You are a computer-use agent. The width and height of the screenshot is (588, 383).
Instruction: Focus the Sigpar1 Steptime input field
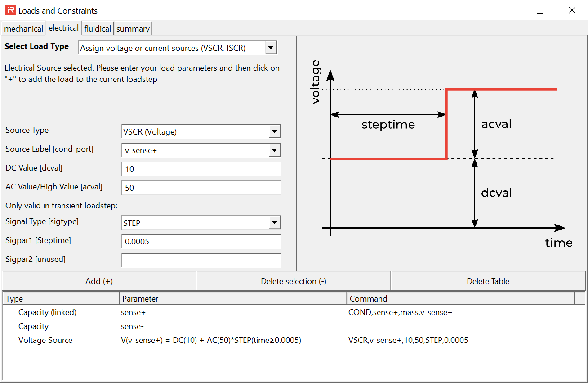200,242
